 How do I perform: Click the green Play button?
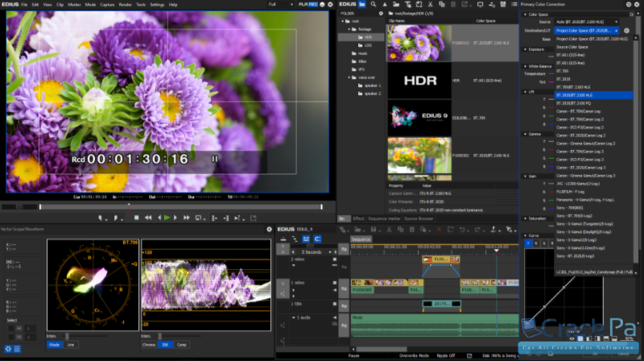click(x=167, y=218)
